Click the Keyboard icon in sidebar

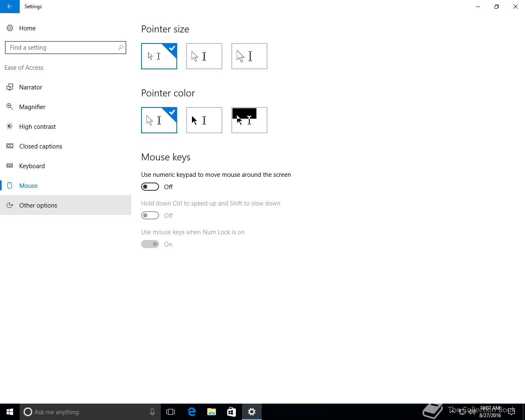[x=10, y=166]
